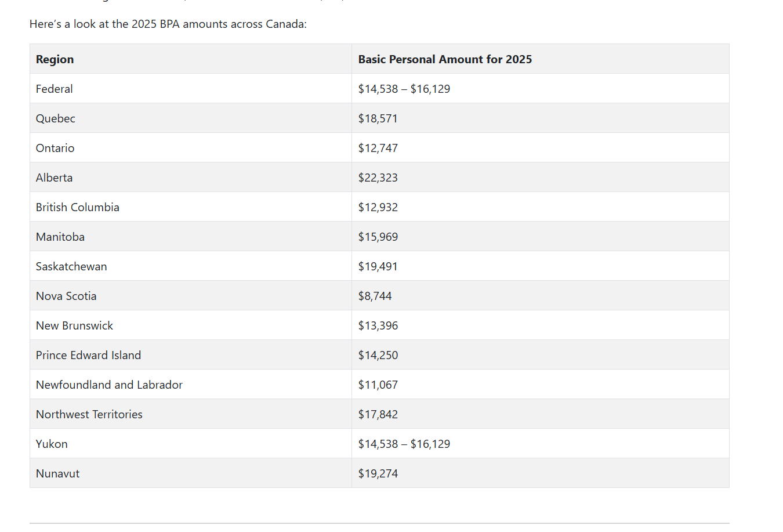This screenshot has height=532, width=783.
Task: Click the Region column header
Action: click(55, 59)
